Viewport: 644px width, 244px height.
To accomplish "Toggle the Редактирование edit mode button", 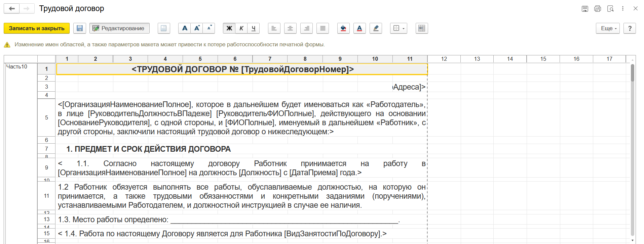I will tap(119, 28).
